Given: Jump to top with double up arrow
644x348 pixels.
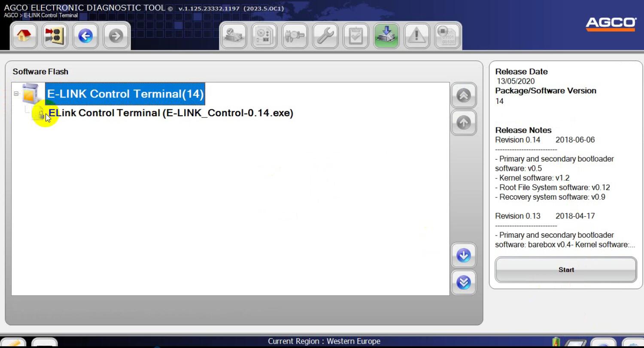Looking at the screenshot, I should (464, 95).
